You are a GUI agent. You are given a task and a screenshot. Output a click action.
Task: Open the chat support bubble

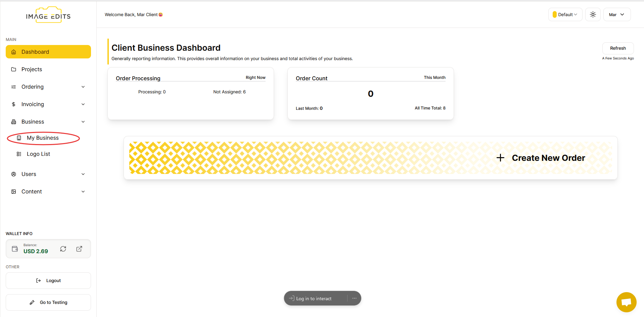coord(626,302)
